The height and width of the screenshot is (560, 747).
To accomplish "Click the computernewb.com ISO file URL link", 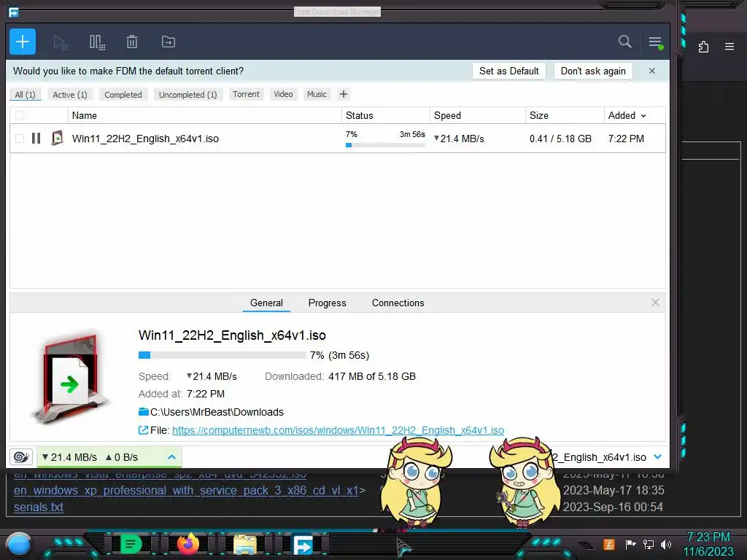I will (x=338, y=430).
